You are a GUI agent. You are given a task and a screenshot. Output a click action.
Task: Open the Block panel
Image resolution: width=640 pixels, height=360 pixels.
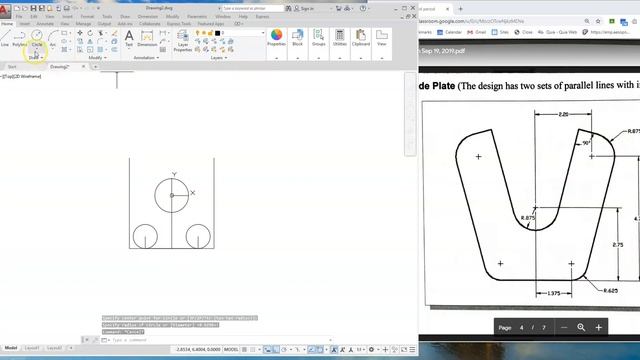click(x=298, y=38)
